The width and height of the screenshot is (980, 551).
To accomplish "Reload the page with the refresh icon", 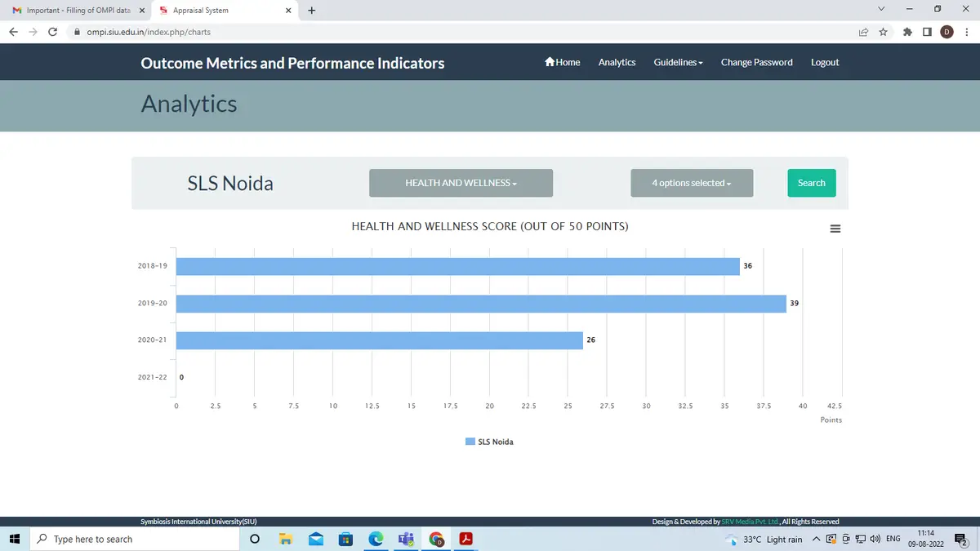I will point(53,32).
